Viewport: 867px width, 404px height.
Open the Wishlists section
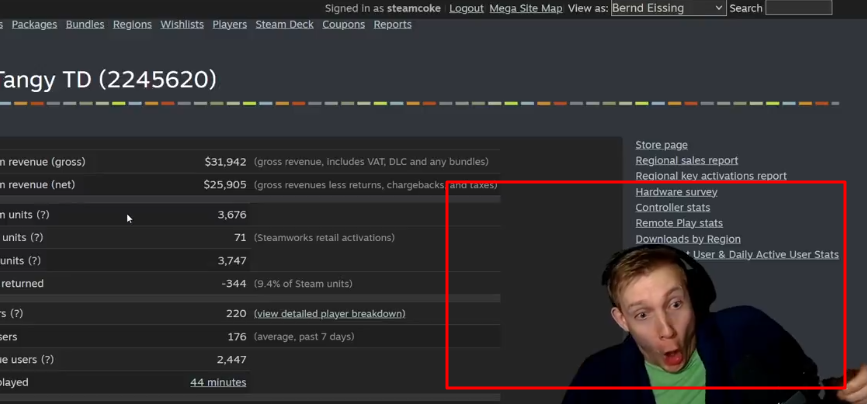pos(182,24)
